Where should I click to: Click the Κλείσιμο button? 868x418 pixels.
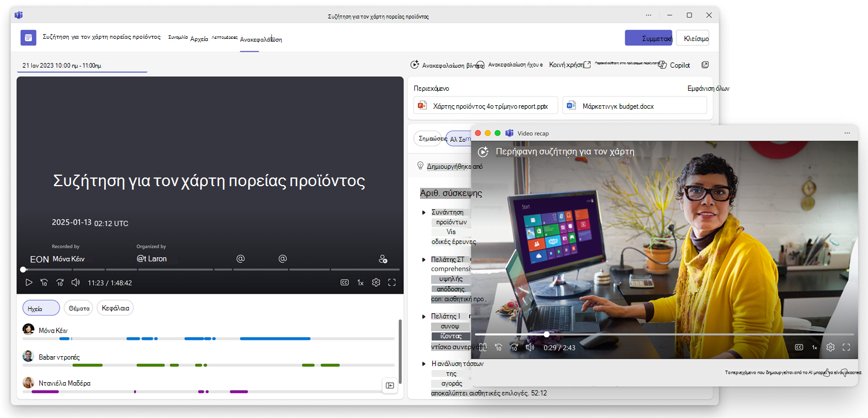pos(693,38)
